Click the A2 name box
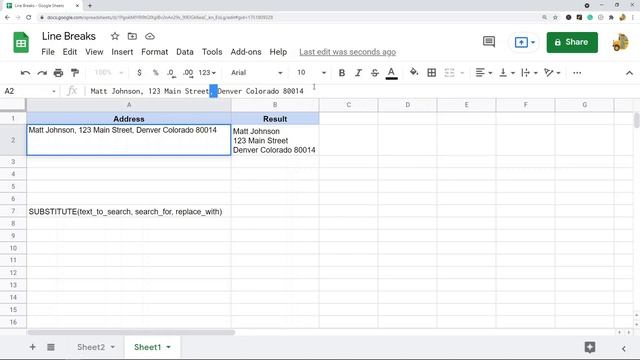The height and width of the screenshot is (360, 640). (x=29, y=91)
